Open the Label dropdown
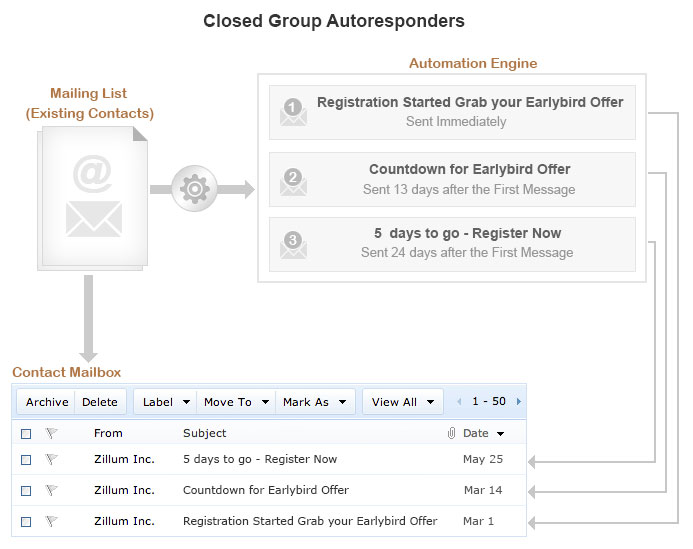 [165, 402]
